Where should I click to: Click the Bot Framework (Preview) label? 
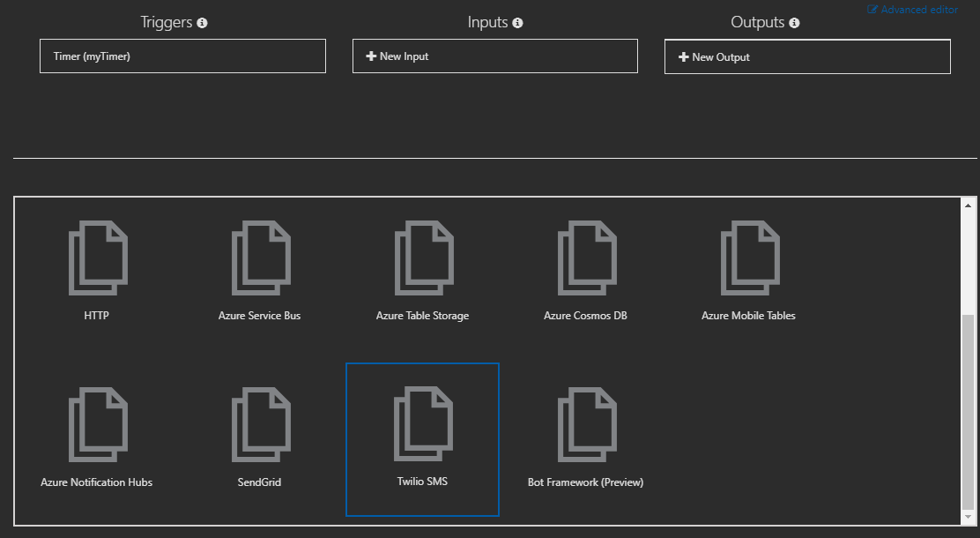(x=586, y=482)
